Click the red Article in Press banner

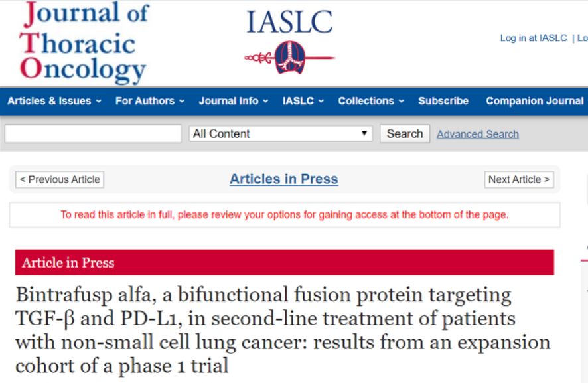[x=284, y=262]
